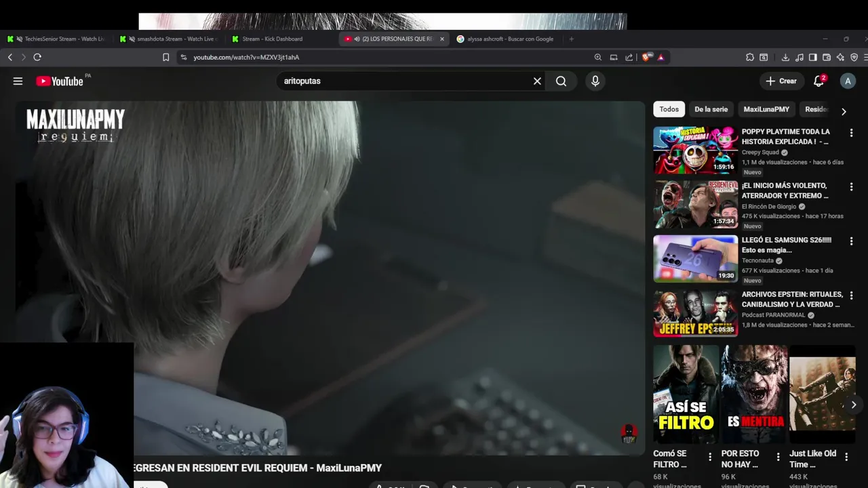The image size is (868, 488).
Task: Open the Brave VPN shield icon
Action: (854, 58)
